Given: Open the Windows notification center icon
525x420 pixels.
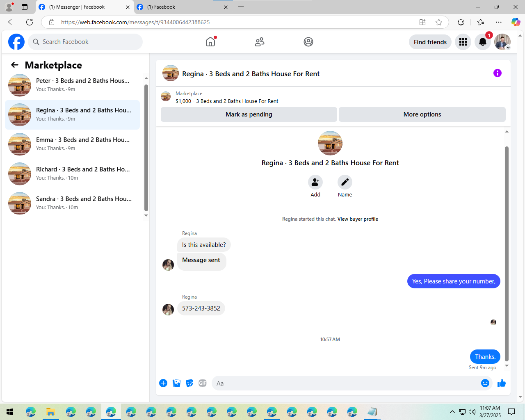Looking at the screenshot, I should pyautogui.click(x=511, y=412).
